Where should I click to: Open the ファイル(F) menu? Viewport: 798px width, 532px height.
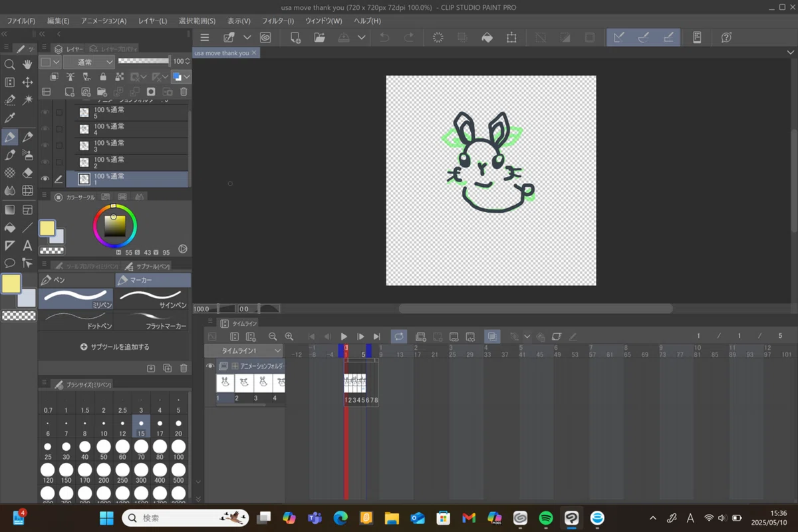coord(21,21)
